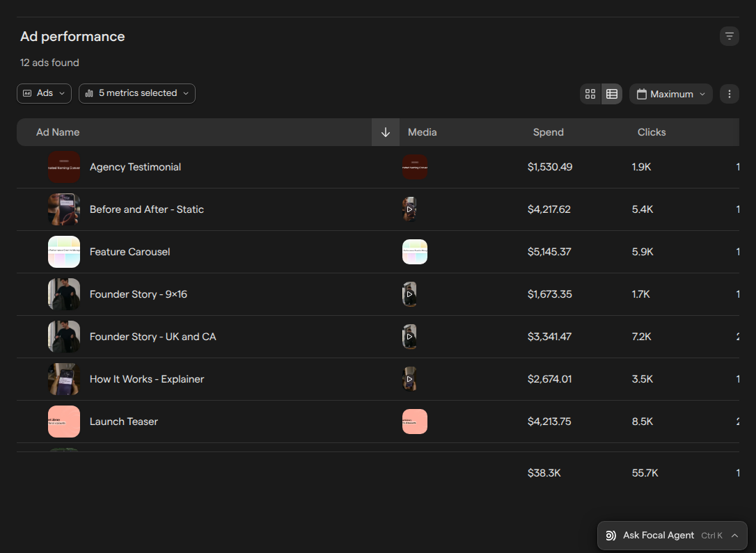Open Ask Focal Agent assistant
The width and height of the screenshot is (756, 553).
672,536
